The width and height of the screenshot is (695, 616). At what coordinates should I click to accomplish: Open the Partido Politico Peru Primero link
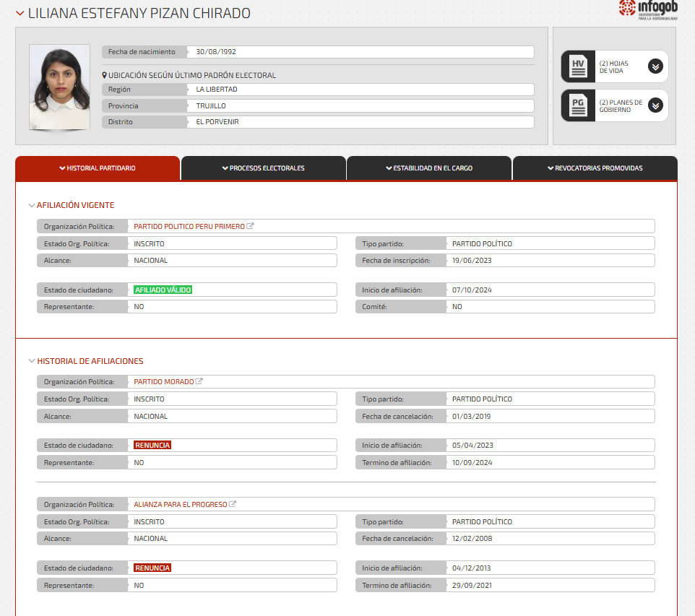point(189,227)
